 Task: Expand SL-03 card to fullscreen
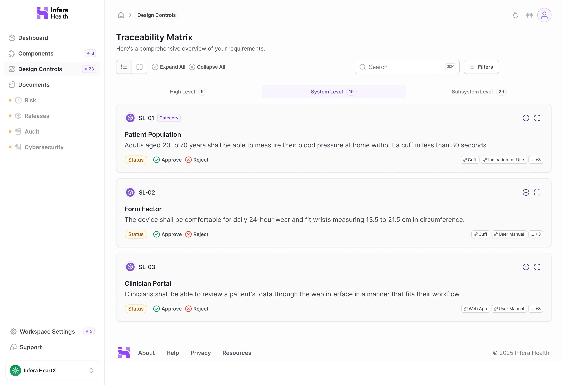(537, 267)
